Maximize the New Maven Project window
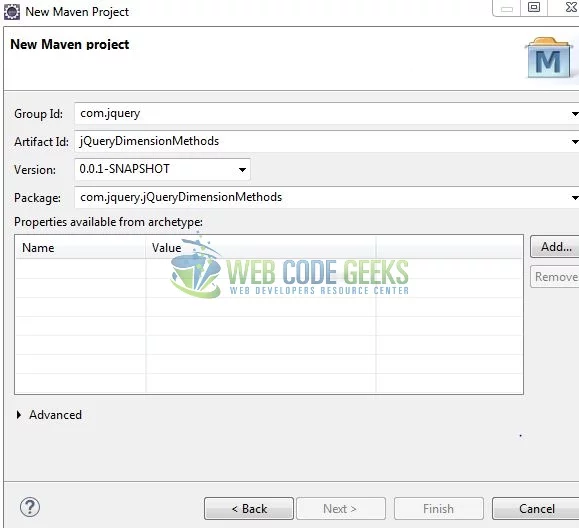The height and width of the screenshot is (528, 579). 534,7
